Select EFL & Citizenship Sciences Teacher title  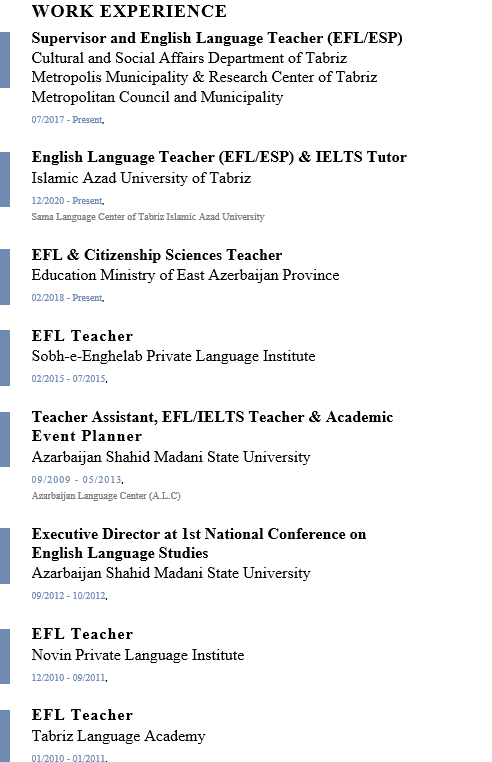pyautogui.click(x=157, y=255)
